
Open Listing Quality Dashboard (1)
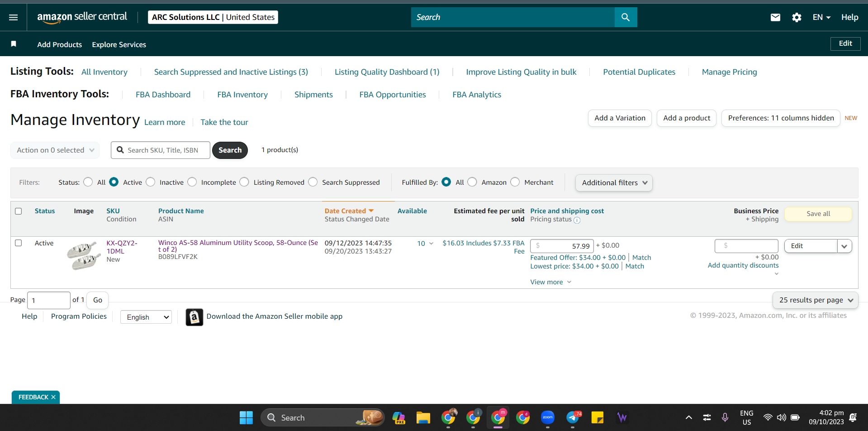coord(387,72)
